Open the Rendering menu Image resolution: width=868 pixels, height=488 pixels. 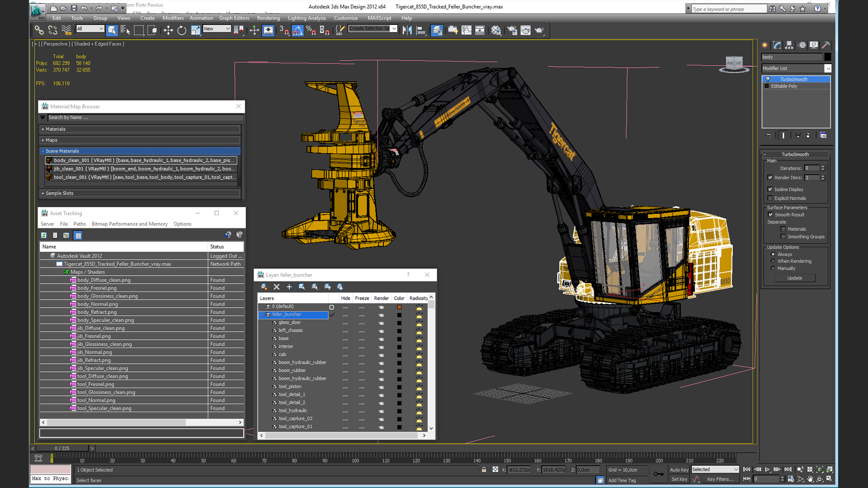tap(269, 18)
